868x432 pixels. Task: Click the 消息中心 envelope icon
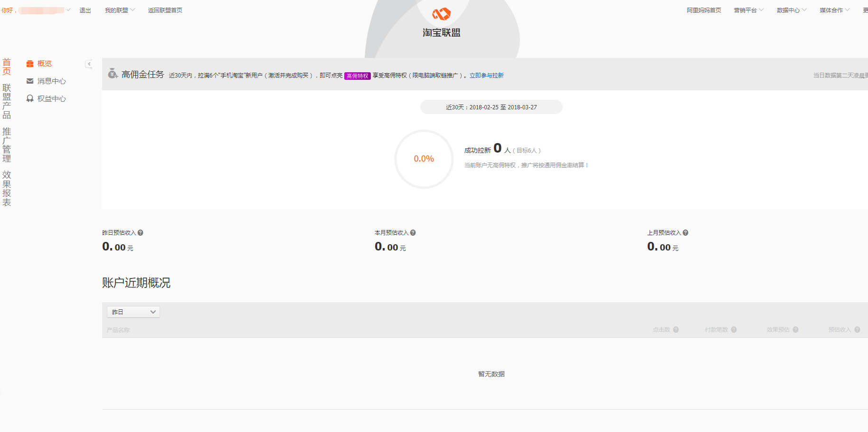[30, 81]
